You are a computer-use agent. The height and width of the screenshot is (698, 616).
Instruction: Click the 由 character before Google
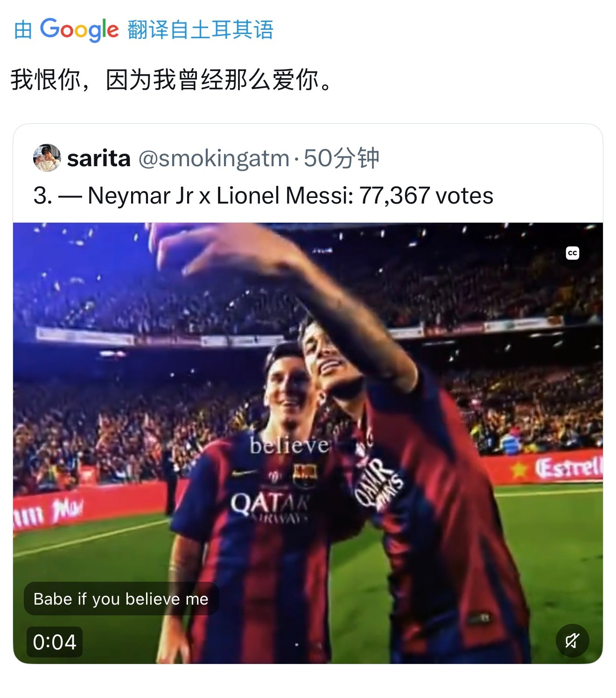click(23, 30)
